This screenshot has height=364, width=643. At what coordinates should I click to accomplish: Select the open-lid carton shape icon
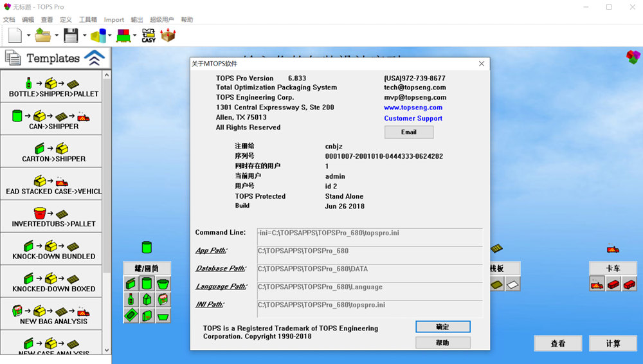[x=131, y=284]
